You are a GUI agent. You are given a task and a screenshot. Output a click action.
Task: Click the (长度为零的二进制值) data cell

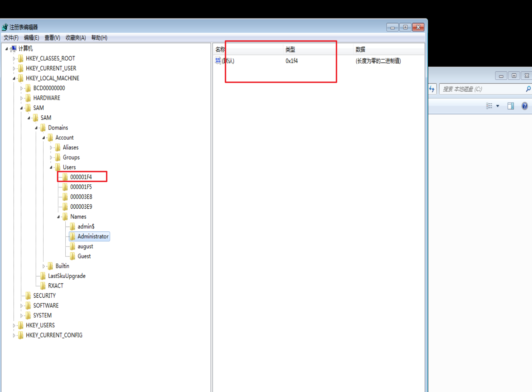pyautogui.click(x=378, y=61)
